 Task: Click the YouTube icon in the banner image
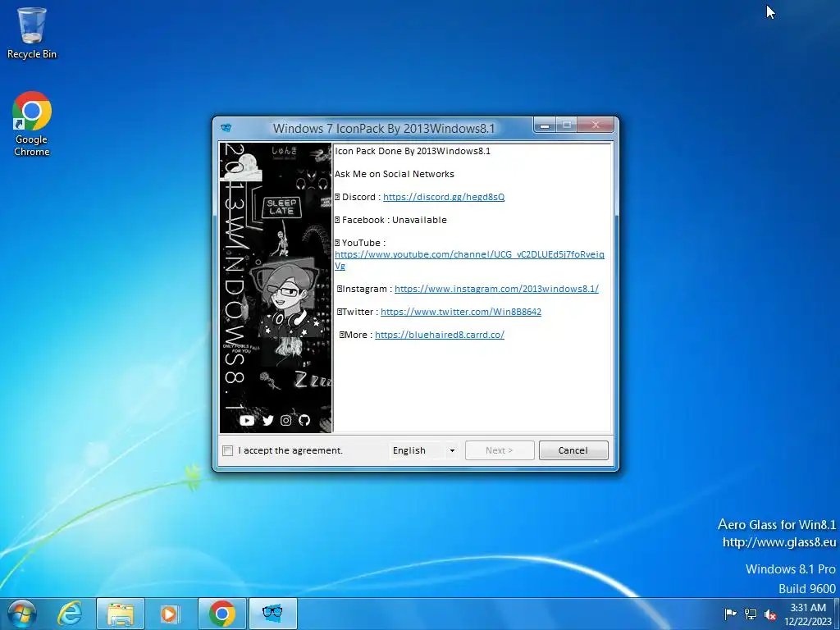click(247, 421)
